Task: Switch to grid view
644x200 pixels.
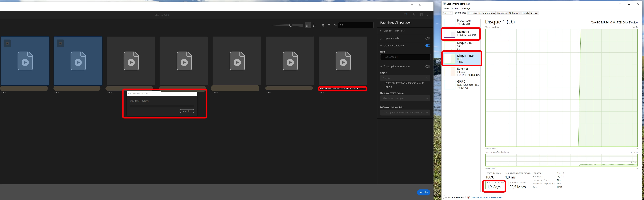Action: point(308,25)
